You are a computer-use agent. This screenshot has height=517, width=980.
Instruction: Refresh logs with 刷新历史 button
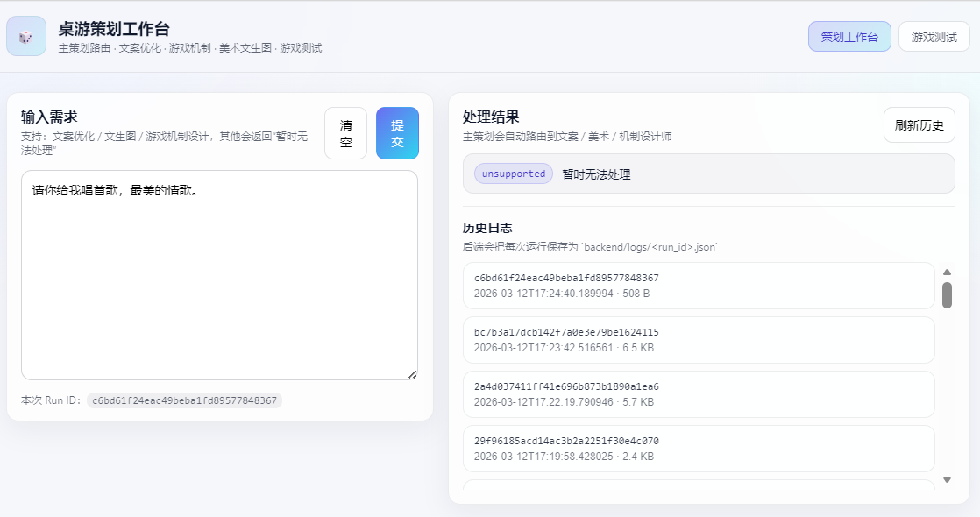click(919, 124)
